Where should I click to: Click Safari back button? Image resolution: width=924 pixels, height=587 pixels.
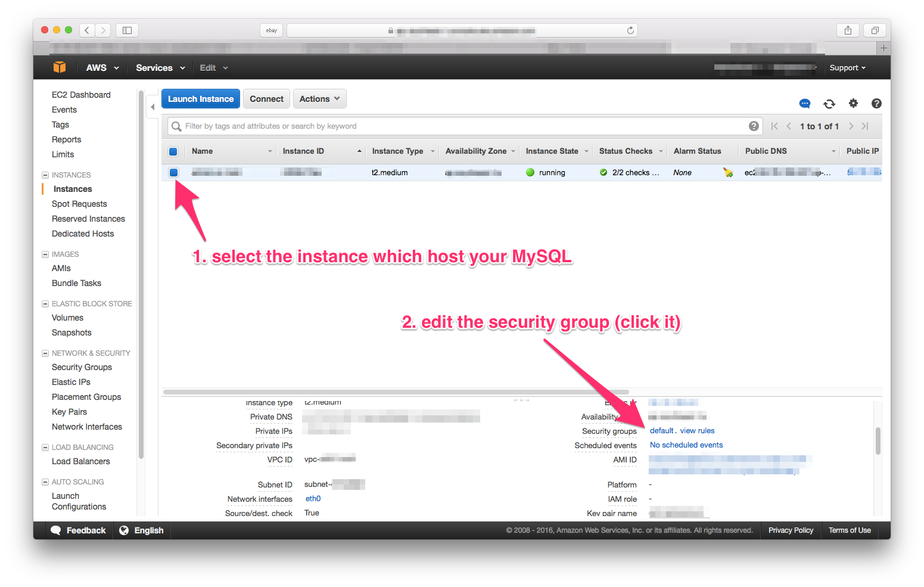tap(87, 30)
